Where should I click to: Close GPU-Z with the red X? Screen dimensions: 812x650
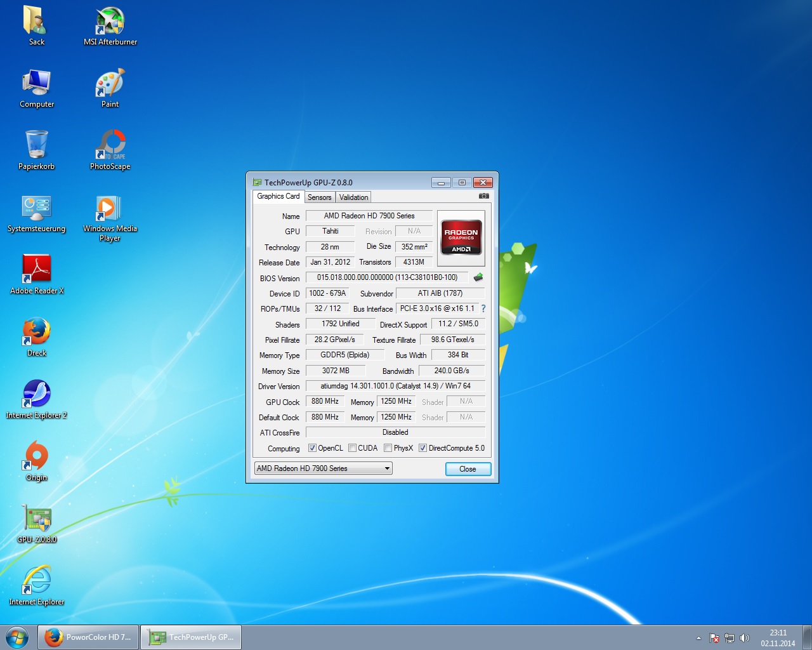[x=483, y=183]
